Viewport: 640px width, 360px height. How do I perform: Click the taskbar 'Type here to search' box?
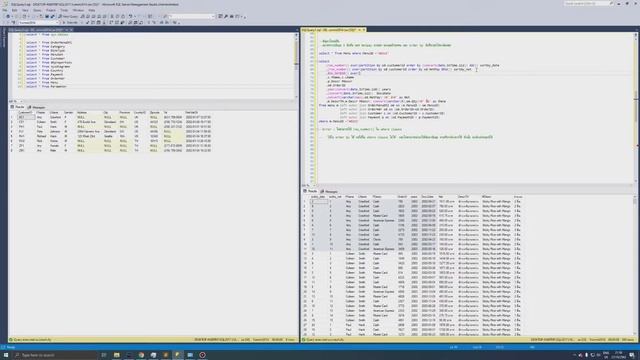point(55,355)
